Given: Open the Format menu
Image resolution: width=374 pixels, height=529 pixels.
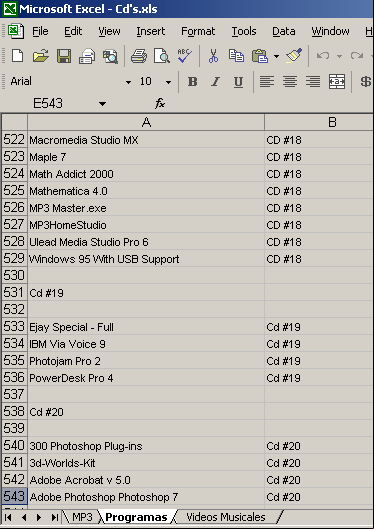Looking at the screenshot, I should [x=198, y=31].
